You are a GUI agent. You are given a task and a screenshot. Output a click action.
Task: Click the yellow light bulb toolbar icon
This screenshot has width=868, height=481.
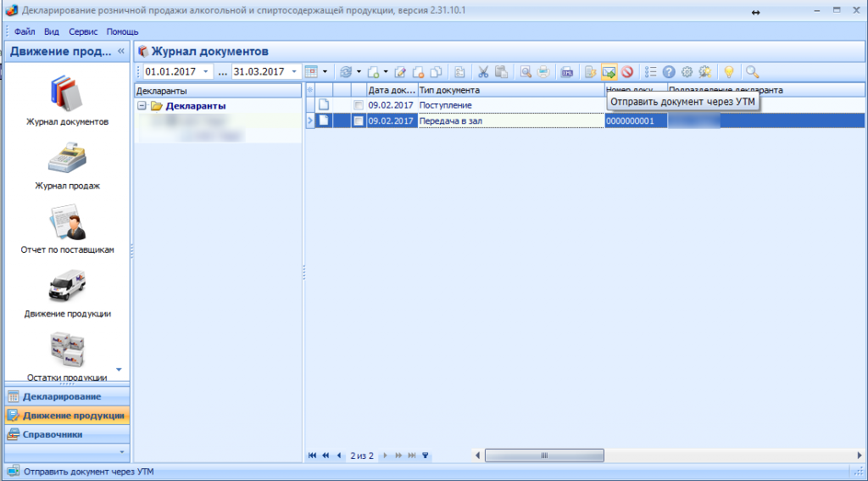727,72
